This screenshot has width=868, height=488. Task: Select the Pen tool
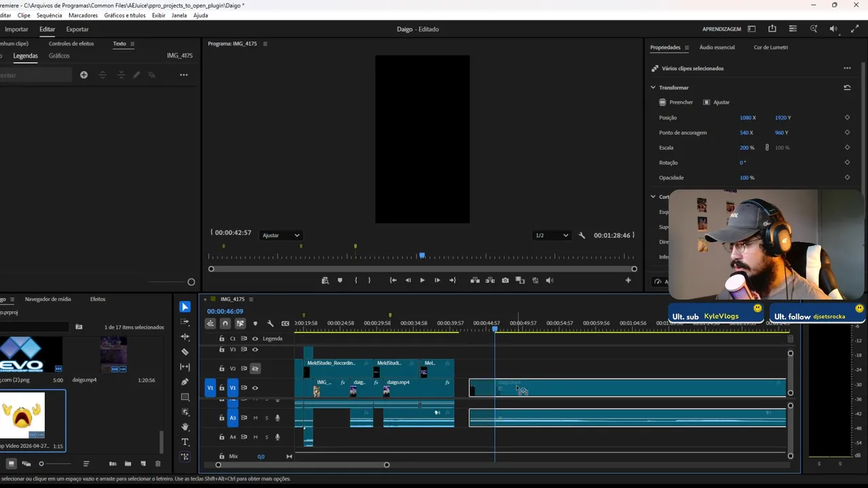tap(185, 382)
